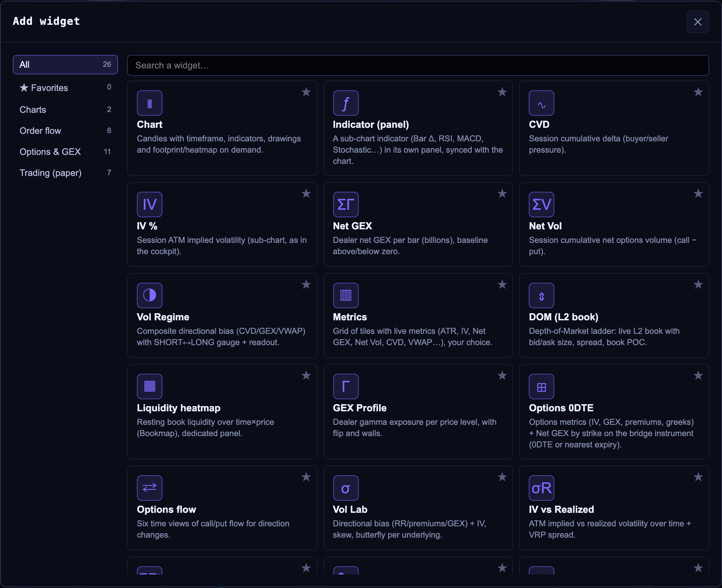The width and height of the screenshot is (722, 588).
Task: Switch to Trading (paper) category
Action: coord(65,173)
